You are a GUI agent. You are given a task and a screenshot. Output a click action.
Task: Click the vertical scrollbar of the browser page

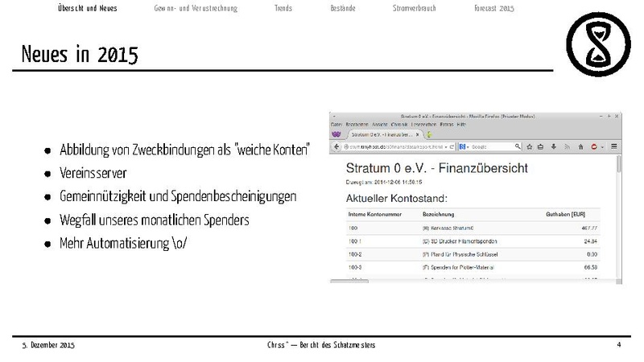619,164
